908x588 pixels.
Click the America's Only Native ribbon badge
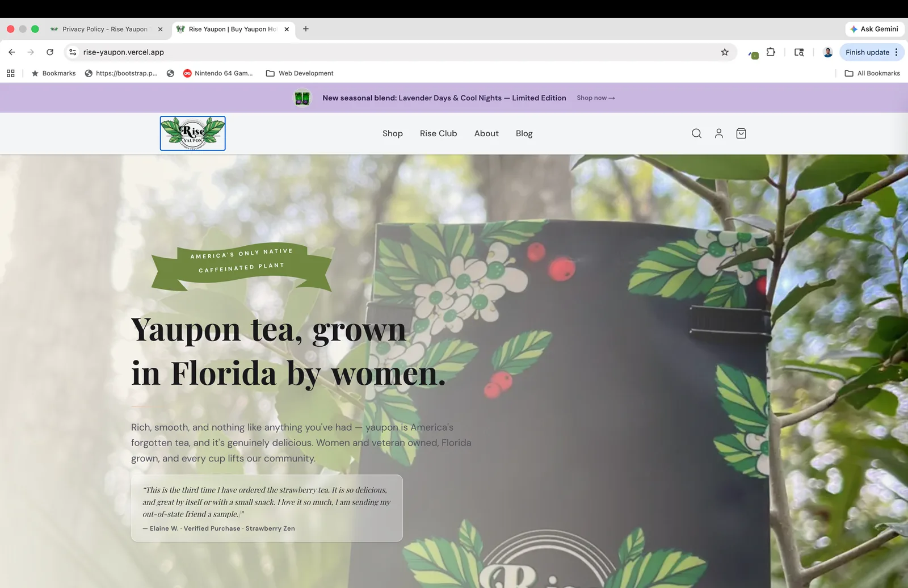(x=242, y=267)
